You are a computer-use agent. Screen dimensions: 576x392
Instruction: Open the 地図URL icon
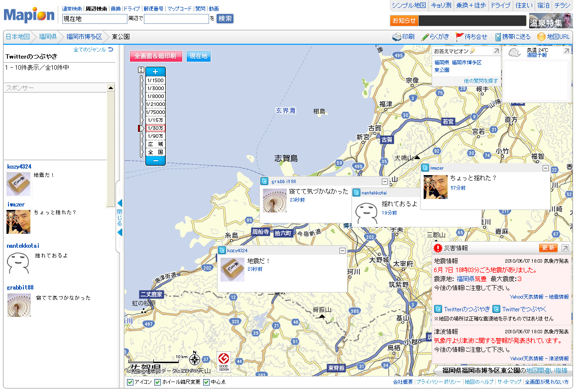pos(541,37)
